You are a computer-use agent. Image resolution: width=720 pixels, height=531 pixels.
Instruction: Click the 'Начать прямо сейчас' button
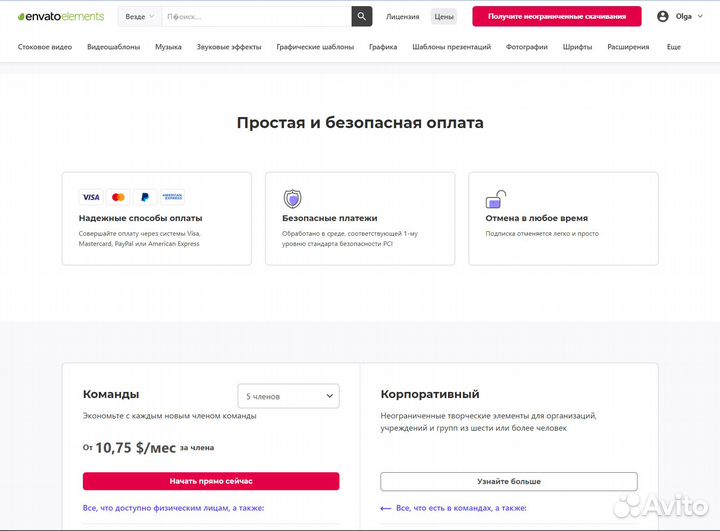click(211, 481)
